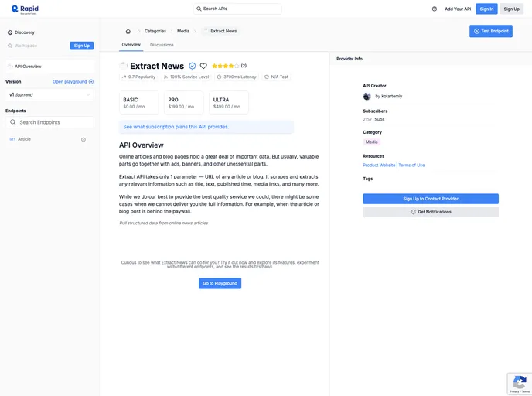Click the magnifier in Search APIs box
The width and height of the screenshot is (532, 396).
199,9
